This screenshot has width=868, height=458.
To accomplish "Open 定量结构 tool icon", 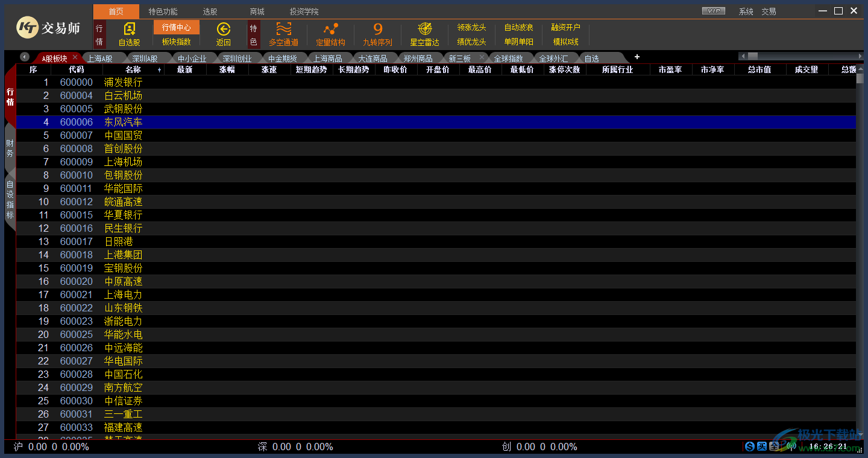I will click(330, 30).
